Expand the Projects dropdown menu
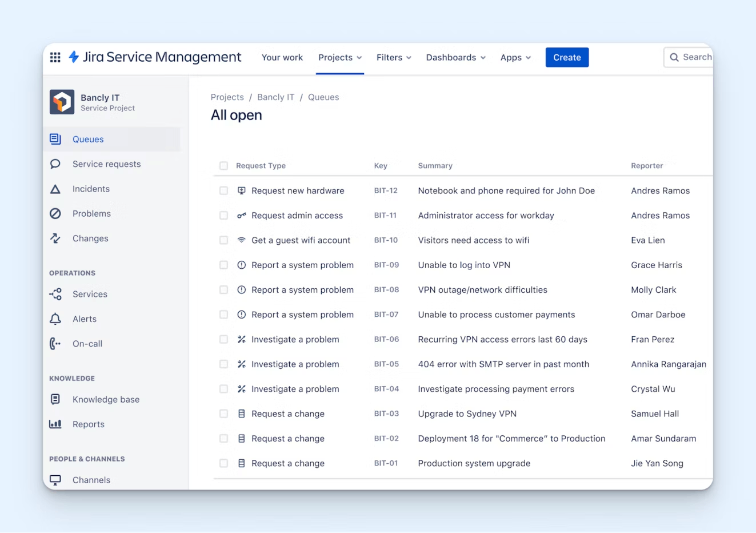 [x=340, y=58]
